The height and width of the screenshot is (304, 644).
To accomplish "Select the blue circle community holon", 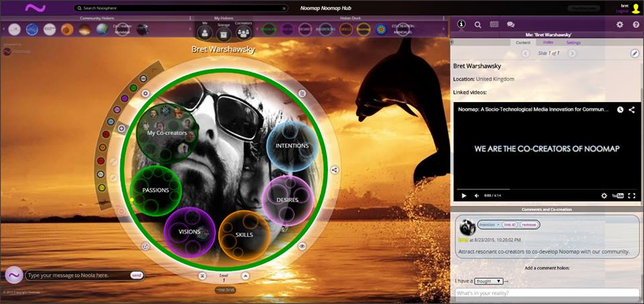I will click(32, 29).
